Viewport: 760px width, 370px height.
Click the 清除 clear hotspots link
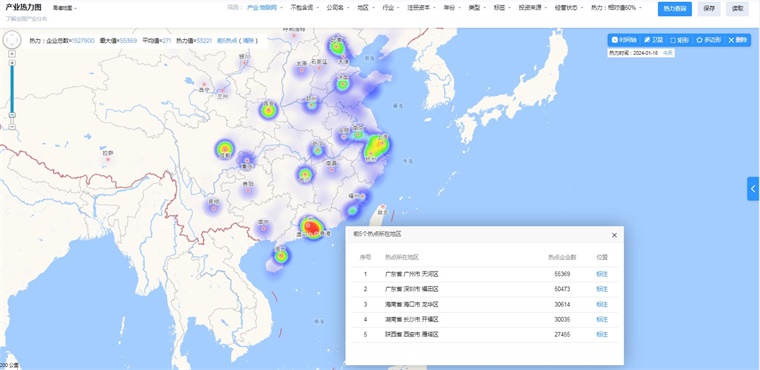(248, 41)
